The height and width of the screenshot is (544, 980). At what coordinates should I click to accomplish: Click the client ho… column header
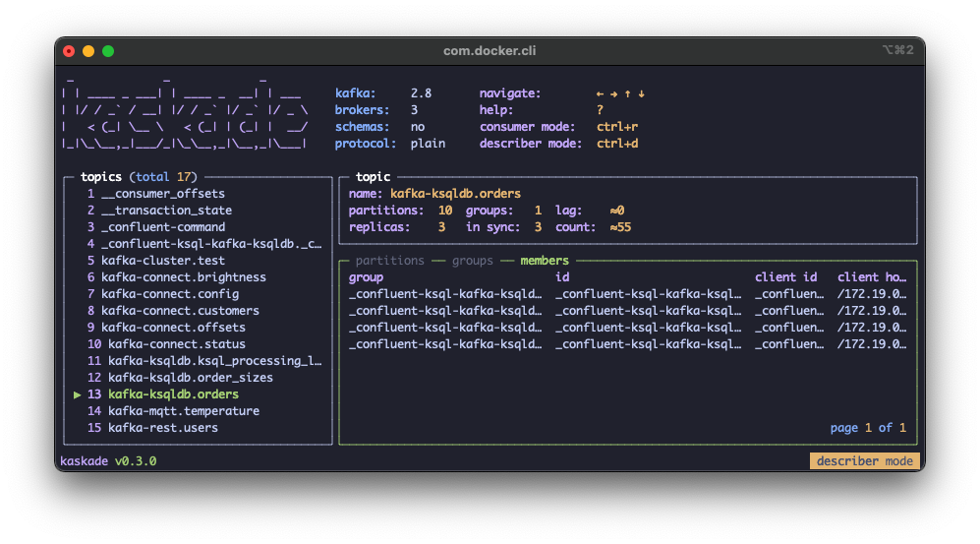click(872, 277)
